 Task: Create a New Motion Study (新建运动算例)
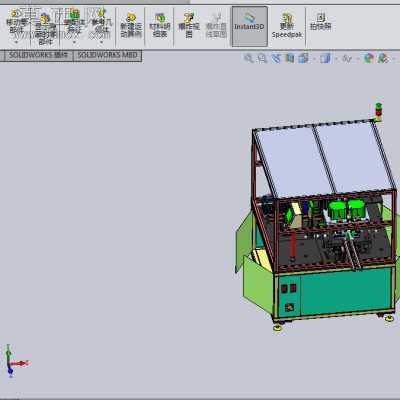click(131, 26)
